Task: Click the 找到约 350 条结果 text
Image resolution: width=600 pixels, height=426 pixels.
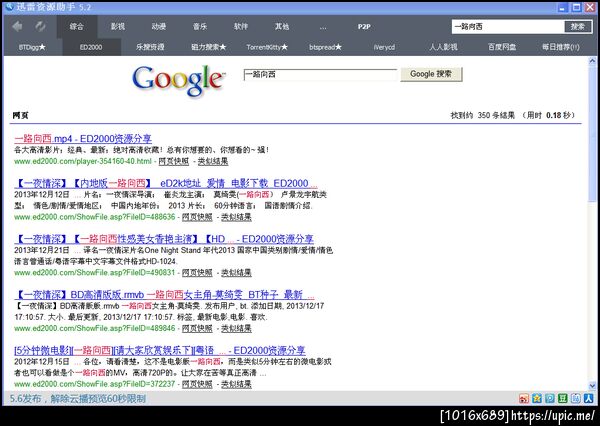Action: click(483, 115)
